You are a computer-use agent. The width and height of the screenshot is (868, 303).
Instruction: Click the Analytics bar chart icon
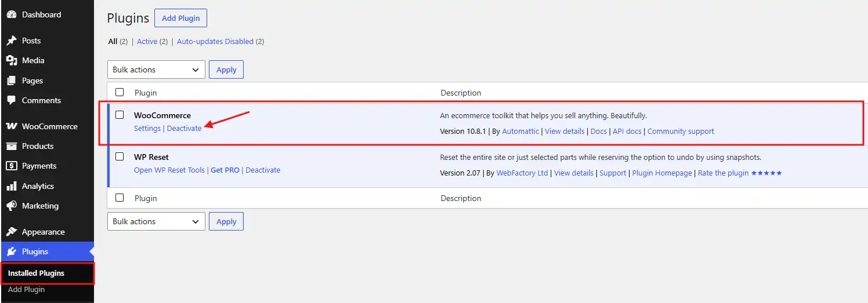tap(11, 186)
